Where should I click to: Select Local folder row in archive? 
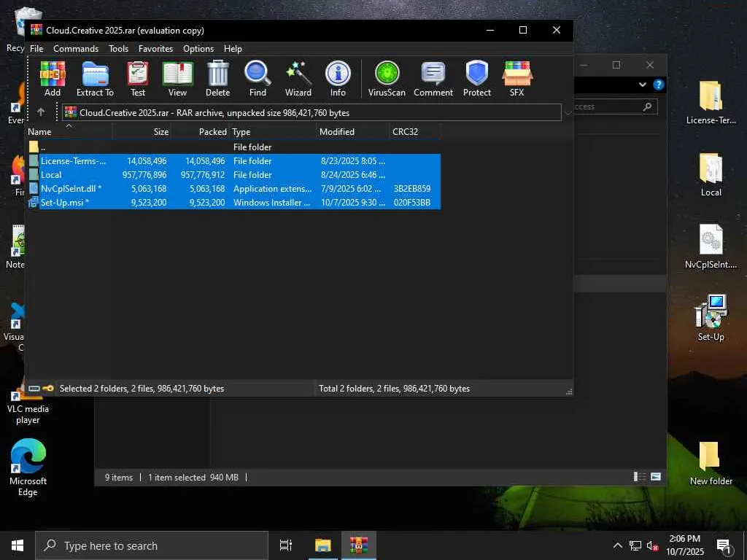click(x=233, y=175)
